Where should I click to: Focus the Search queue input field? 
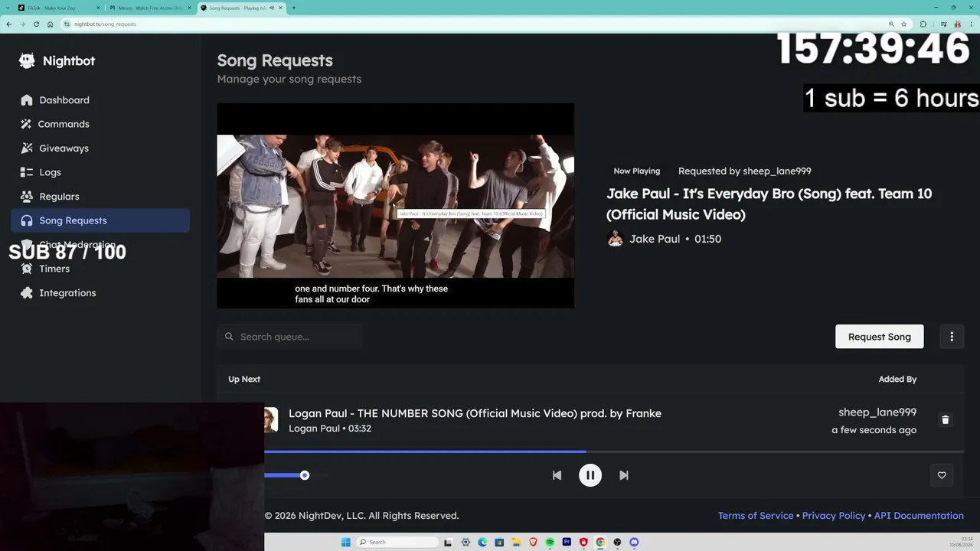290,337
